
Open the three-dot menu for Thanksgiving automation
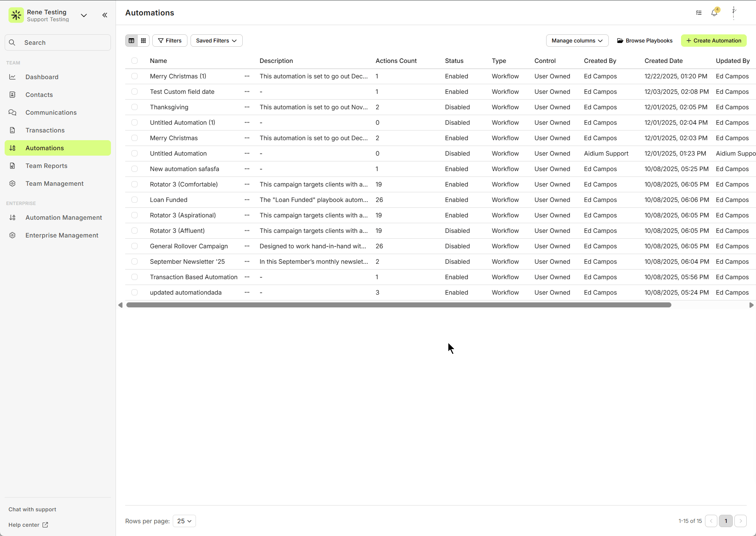tap(247, 107)
